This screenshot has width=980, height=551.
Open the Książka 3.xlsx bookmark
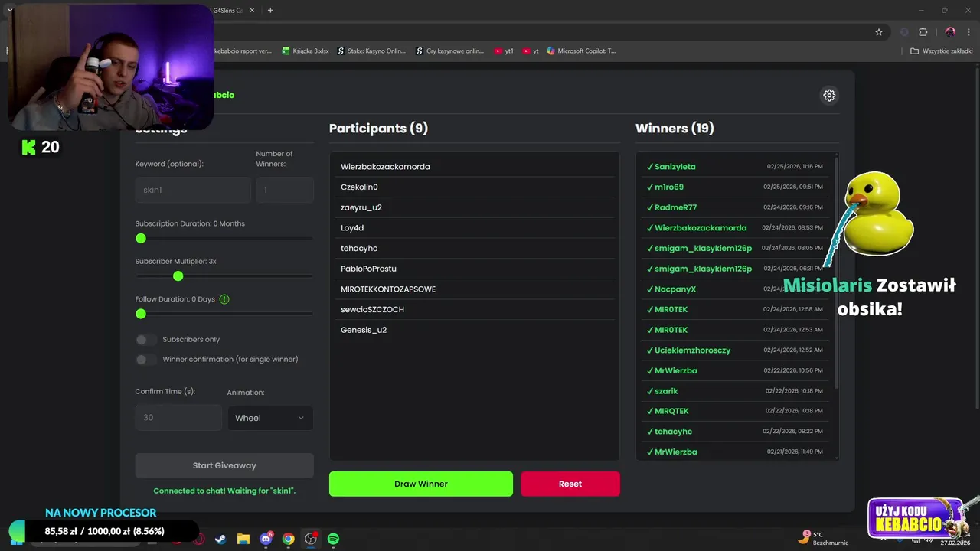(x=305, y=51)
